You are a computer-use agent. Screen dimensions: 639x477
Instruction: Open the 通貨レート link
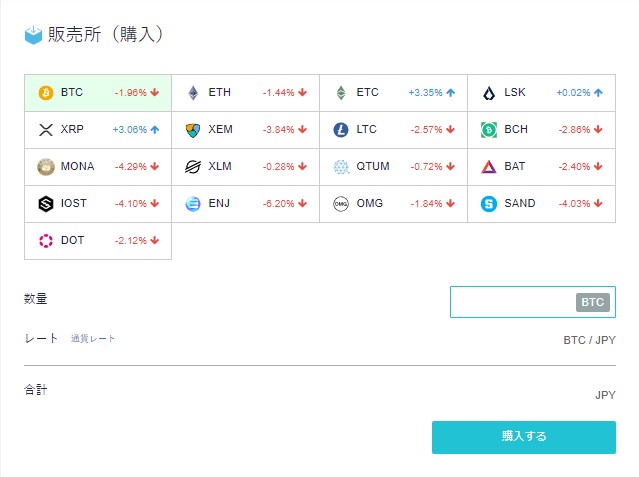click(x=93, y=339)
